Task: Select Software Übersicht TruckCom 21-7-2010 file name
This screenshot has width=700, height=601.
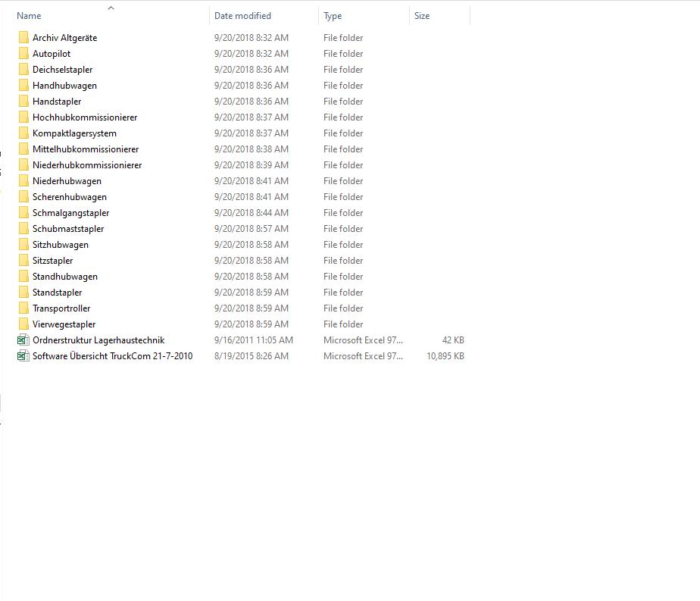Action: tap(112, 356)
